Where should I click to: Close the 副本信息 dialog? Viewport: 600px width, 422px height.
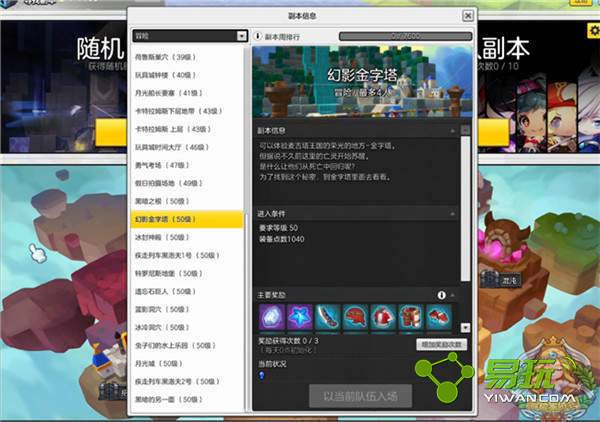pos(468,16)
